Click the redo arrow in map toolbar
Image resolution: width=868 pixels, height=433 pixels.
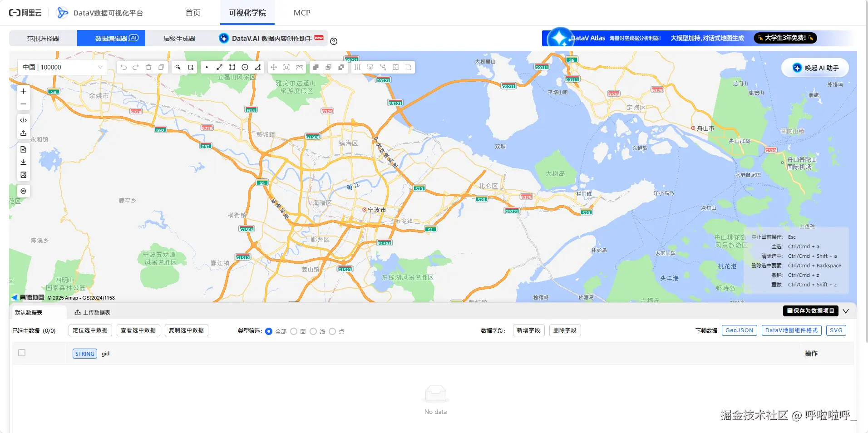(136, 67)
